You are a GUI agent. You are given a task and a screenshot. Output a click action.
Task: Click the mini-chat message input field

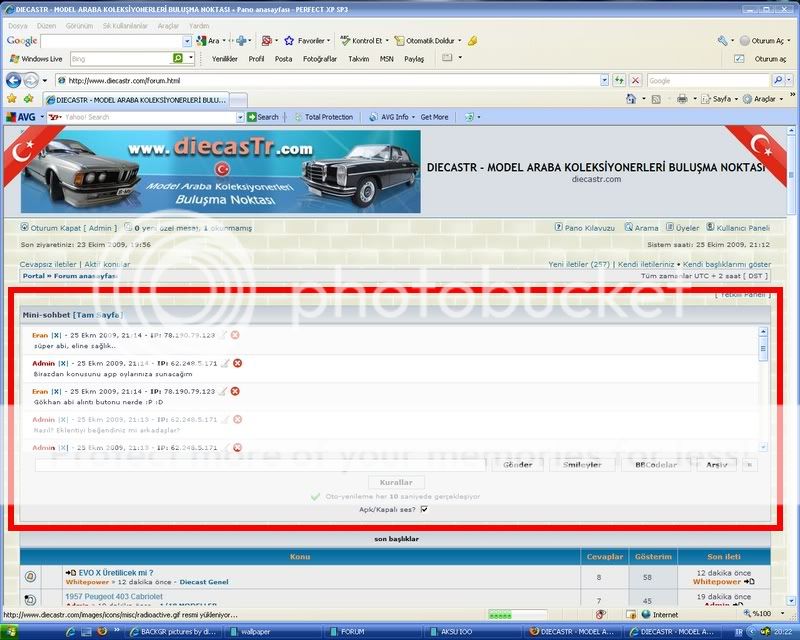pos(260,464)
